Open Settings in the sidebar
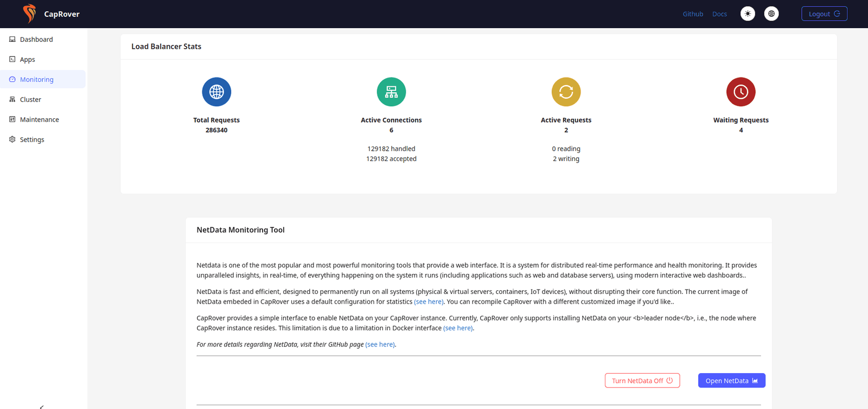 43,139
